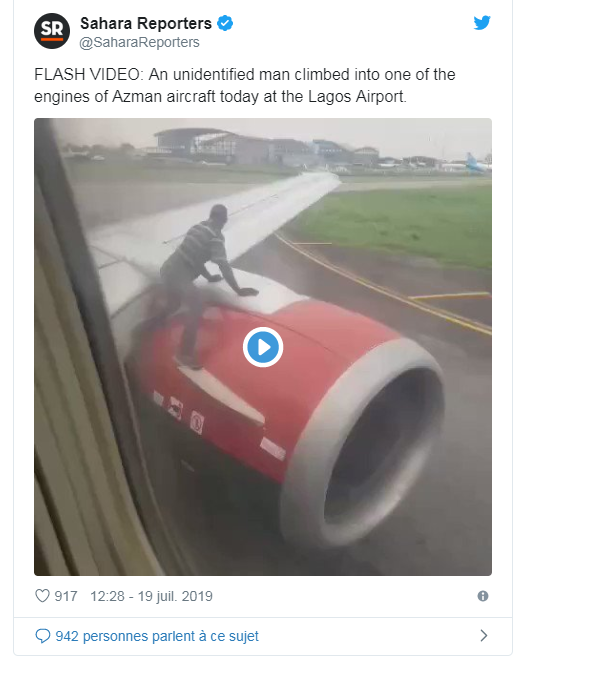The image size is (595, 673).
Task: Like the tweet with the heart icon
Action: (42, 596)
